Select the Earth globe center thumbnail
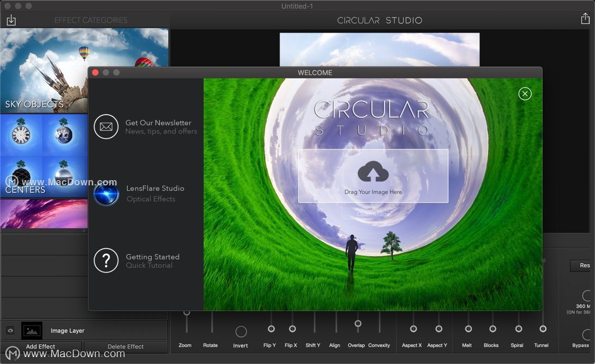The image size is (595, 364). (64, 134)
